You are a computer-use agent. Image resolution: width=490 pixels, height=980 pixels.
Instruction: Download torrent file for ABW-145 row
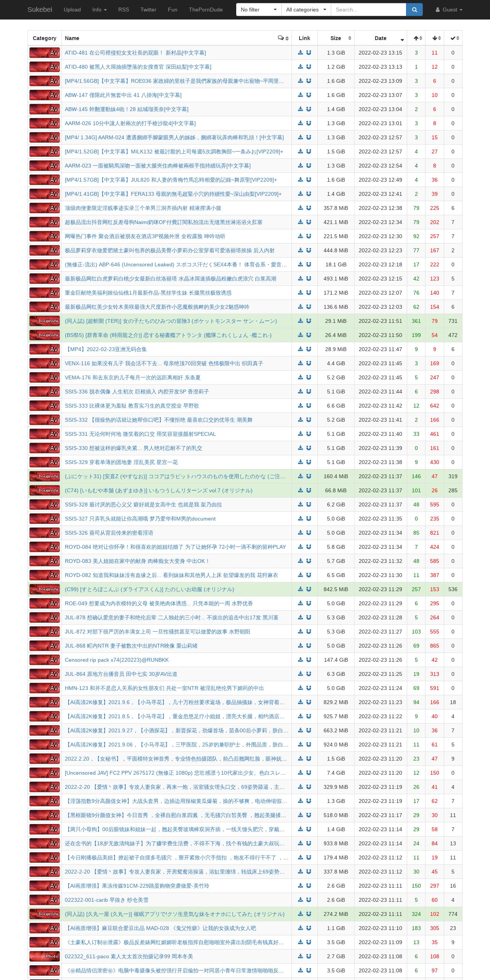click(x=300, y=109)
